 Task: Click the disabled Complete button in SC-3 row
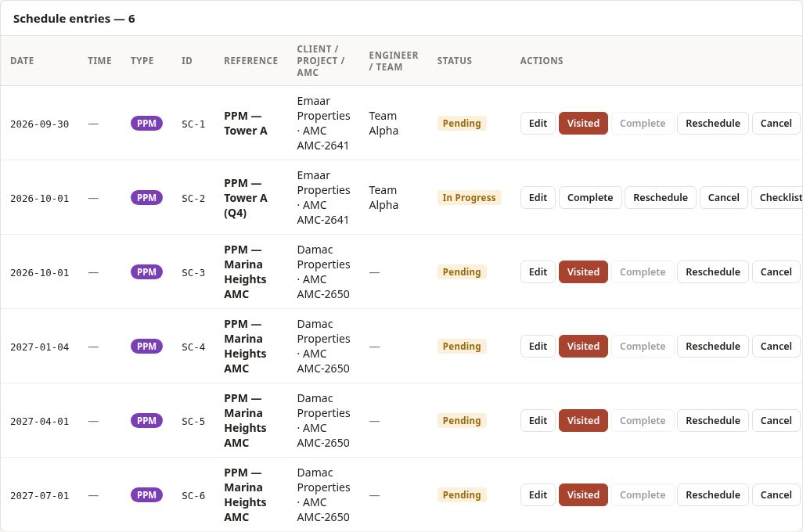643,272
